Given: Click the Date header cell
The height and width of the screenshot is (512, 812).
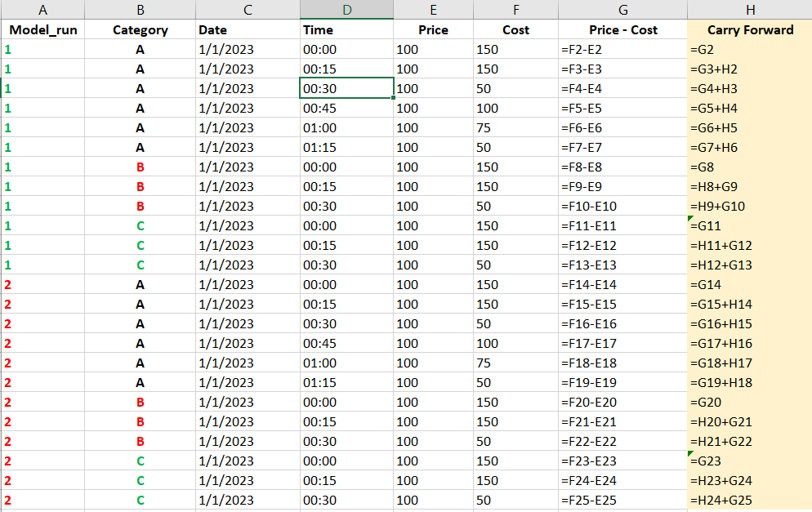Looking at the screenshot, I should 248,30.
